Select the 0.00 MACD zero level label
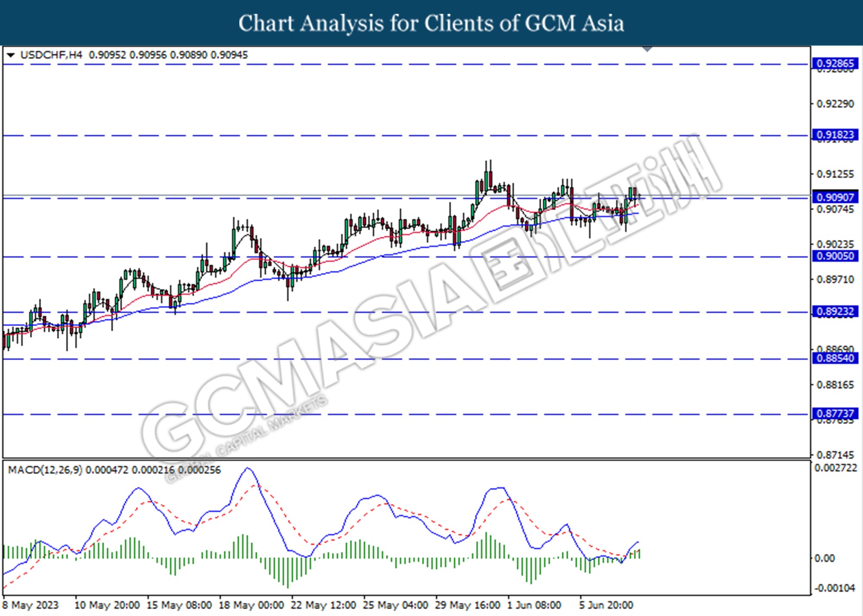863x616 pixels. click(x=825, y=558)
